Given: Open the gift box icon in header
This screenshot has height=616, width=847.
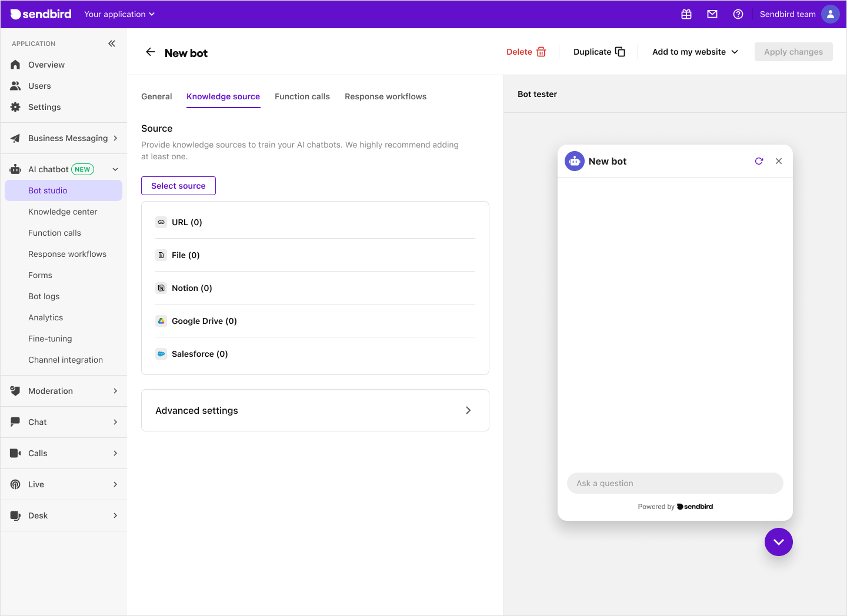Looking at the screenshot, I should pos(686,14).
